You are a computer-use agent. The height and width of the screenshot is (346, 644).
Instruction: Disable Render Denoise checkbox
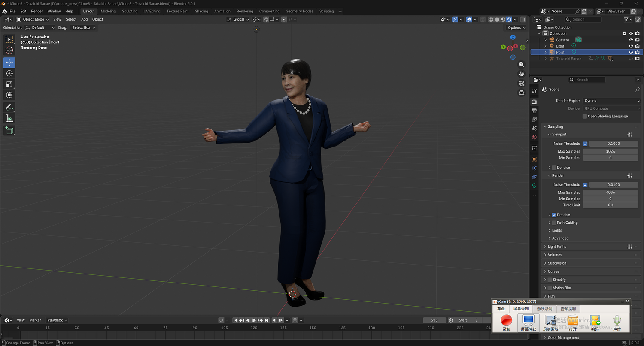554,215
